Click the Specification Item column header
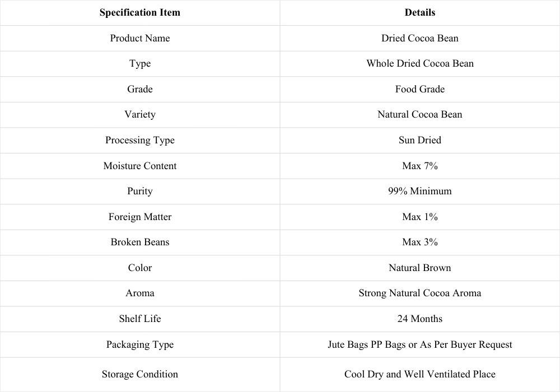The height and width of the screenshot is (392, 560). pyautogui.click(x=139, y=12)
